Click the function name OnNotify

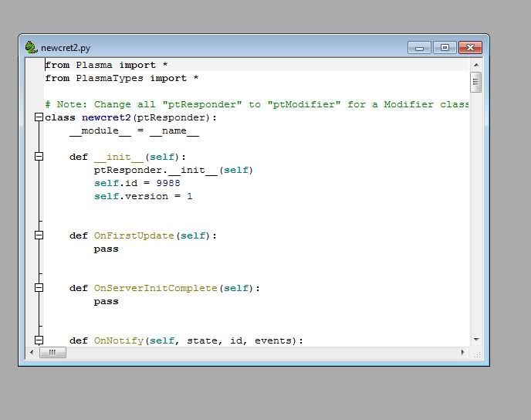pos(119,340)
